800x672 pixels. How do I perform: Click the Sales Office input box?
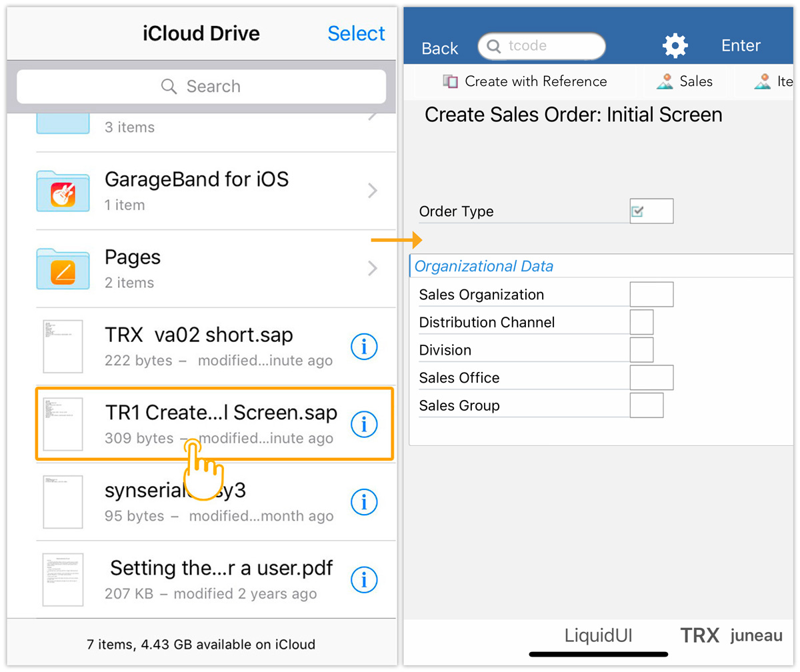coord(651,377)
